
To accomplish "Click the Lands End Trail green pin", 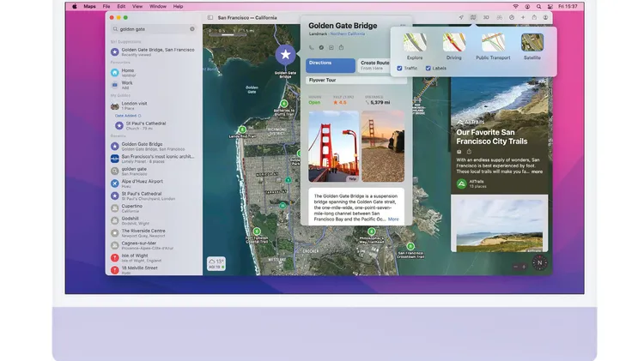I will point(242,130).
